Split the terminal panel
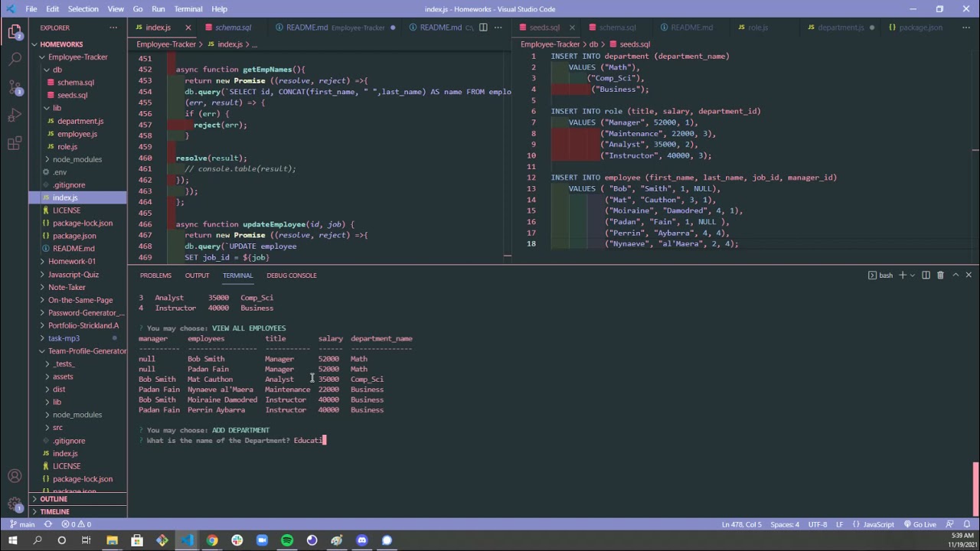This screenshot has width=980, height=551. coord(926,275)
